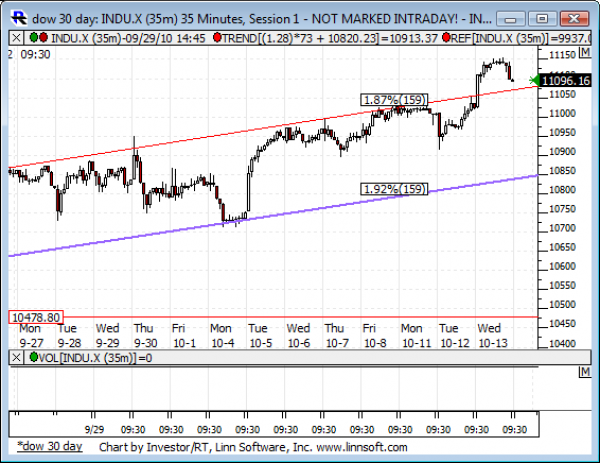Image resolution: width=600 pixels, height=463 pixels.
Task: Click the 11150 price scale value
Action: [562, 55]
